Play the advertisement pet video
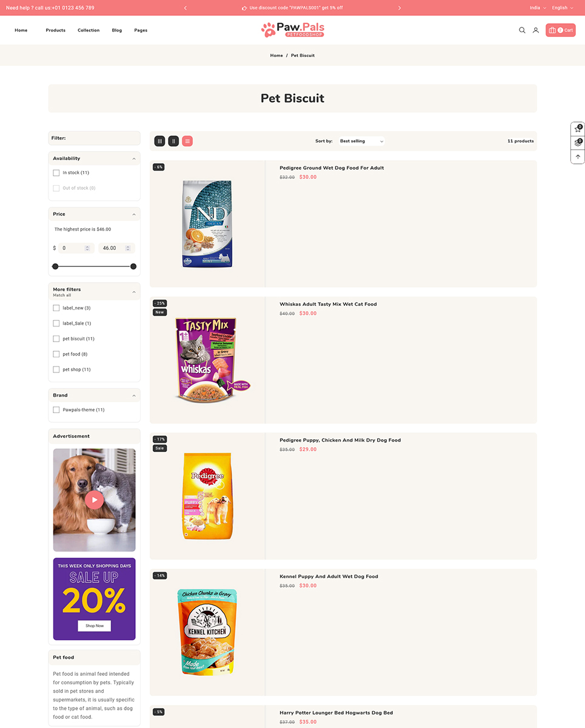The height and width of the screenshot is (728, 585). 94,500
